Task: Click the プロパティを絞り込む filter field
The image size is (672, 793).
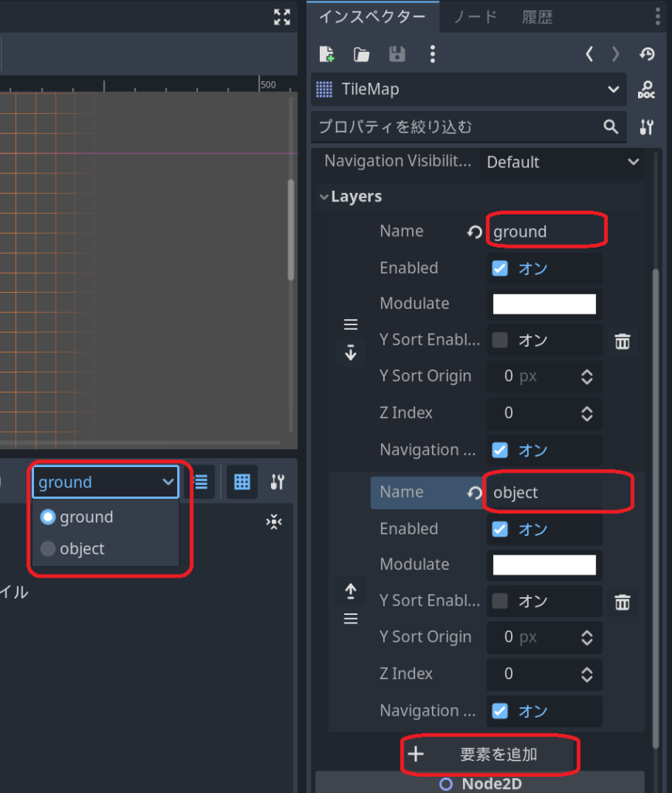Action: click(457, 127)
